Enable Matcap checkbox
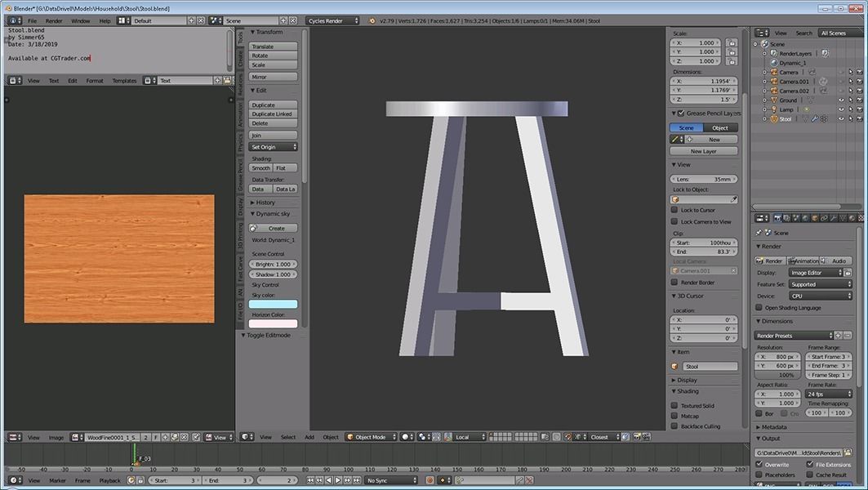This screenshot has height=490, width=868. (x=674, y=416)
